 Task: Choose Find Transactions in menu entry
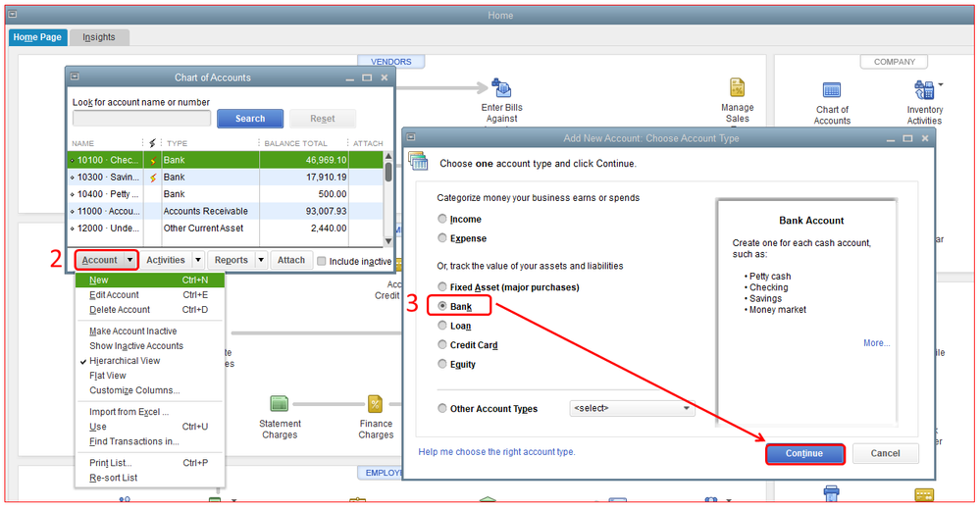coord(149,442)
